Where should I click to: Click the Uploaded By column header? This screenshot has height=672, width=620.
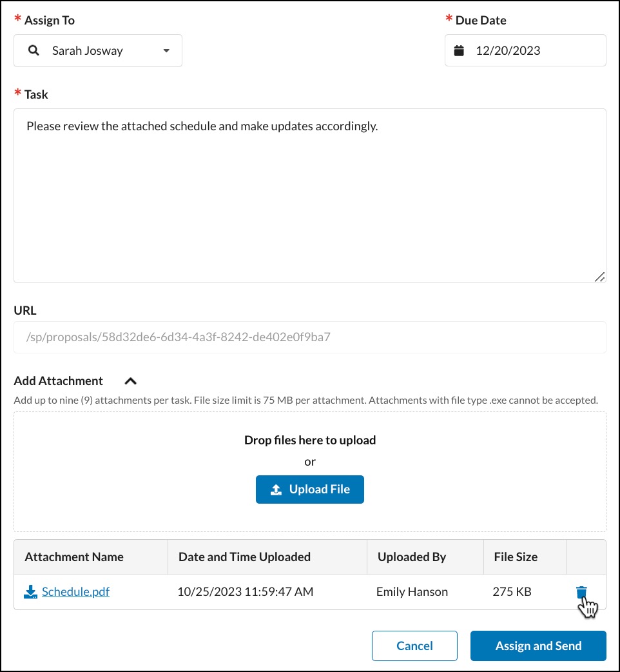[412, 557]
